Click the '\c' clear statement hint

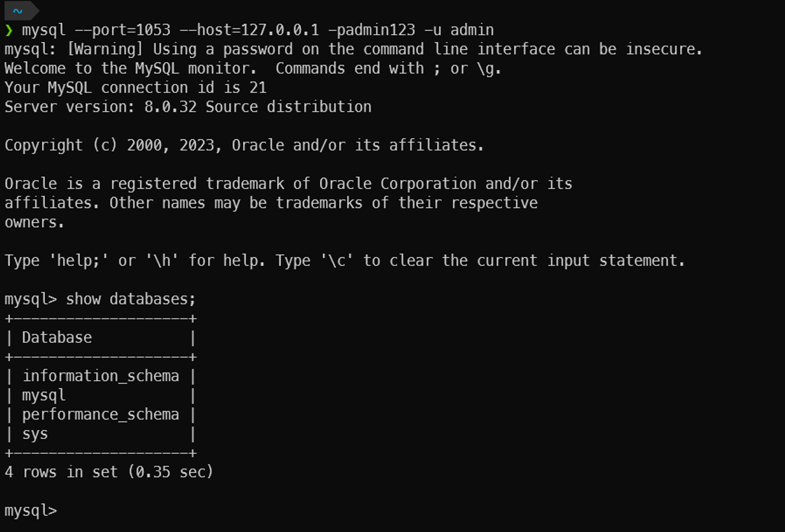[x=337, y=261]
